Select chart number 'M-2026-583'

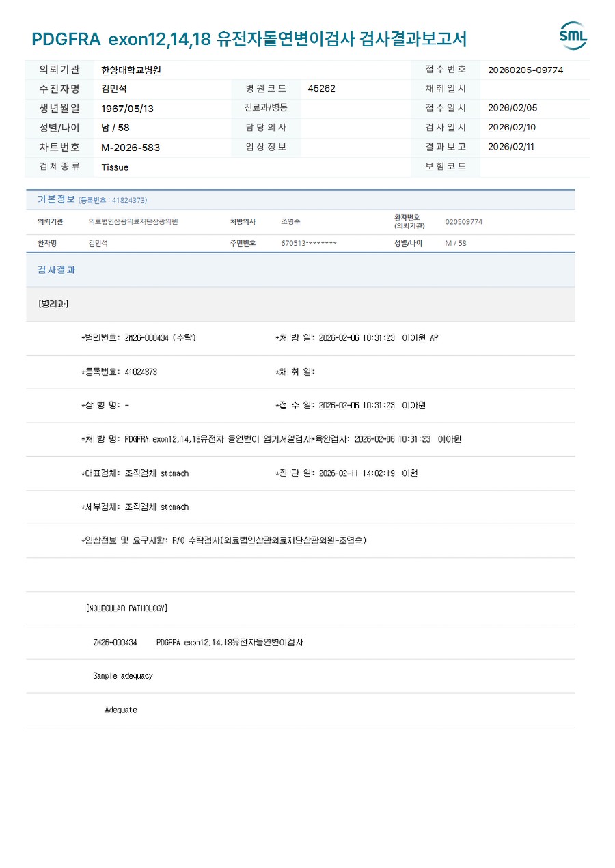tap(130, 148)
